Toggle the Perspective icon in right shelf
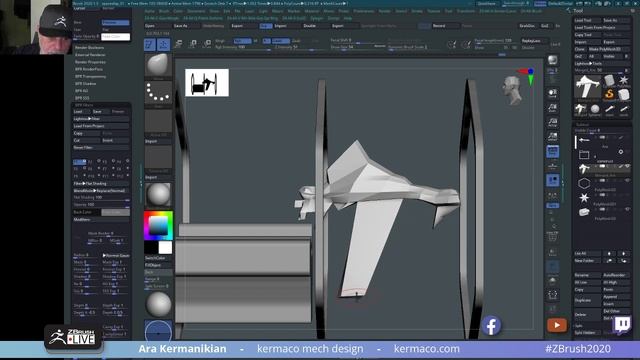Viewport: 640px width, 360px height. point(553,151)
